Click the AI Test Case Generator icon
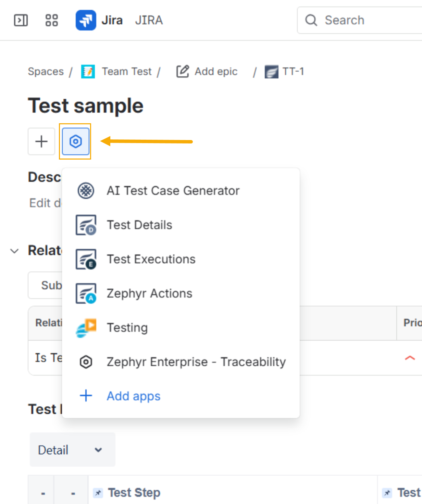The width and height of the screenshot is (422, 504). click(86, 190)
